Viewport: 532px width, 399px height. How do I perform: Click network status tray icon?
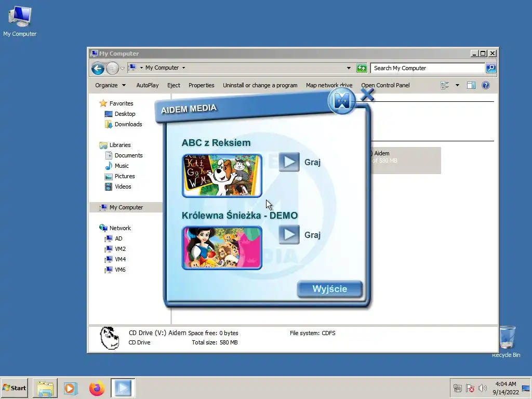(x=458, y=388)
